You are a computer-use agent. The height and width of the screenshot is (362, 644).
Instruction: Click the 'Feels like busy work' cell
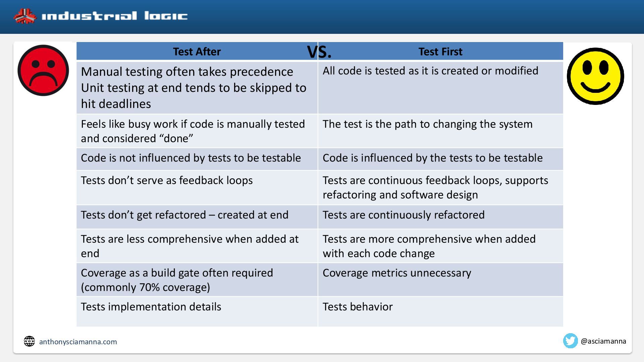(197, 131)
